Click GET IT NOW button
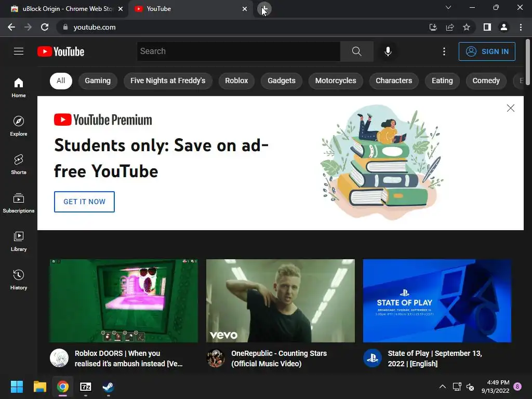 tap(84, 202)
